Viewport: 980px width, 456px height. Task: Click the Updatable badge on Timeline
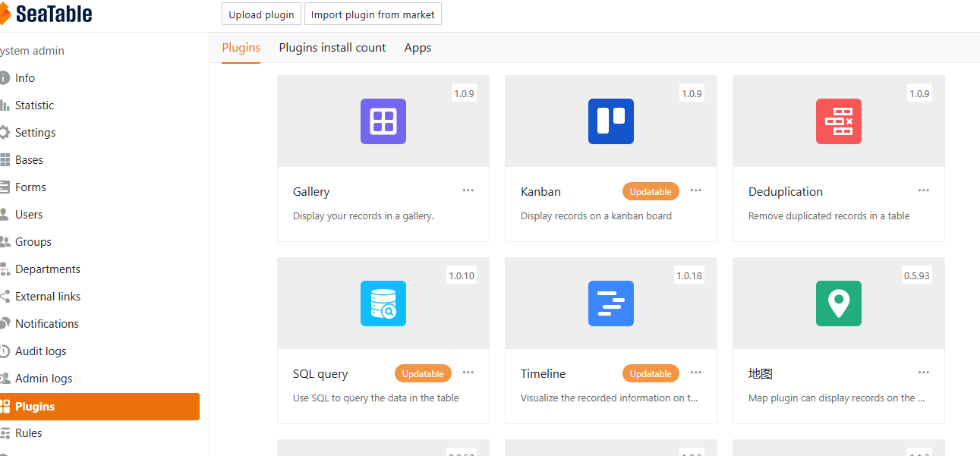[651, 373]
